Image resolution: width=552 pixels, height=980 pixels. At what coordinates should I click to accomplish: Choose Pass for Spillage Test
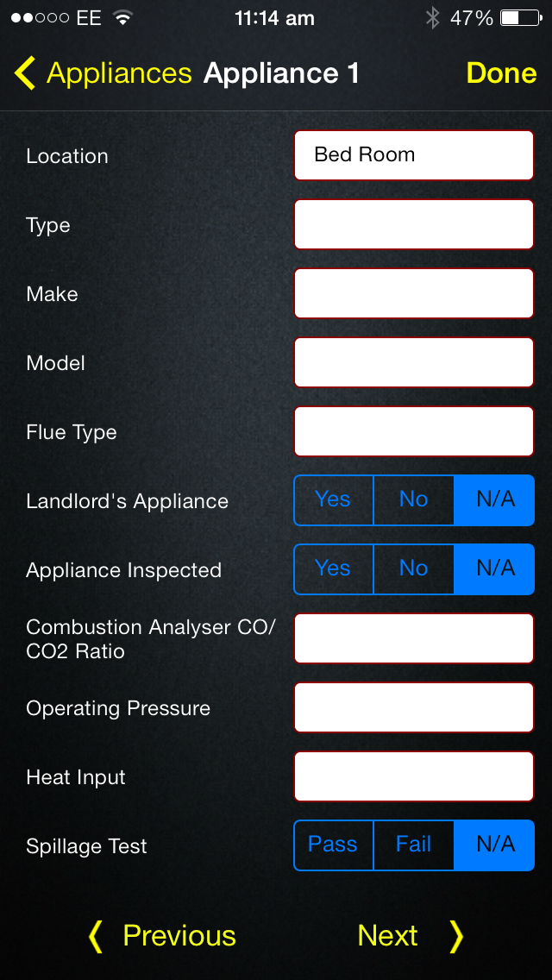333,845
